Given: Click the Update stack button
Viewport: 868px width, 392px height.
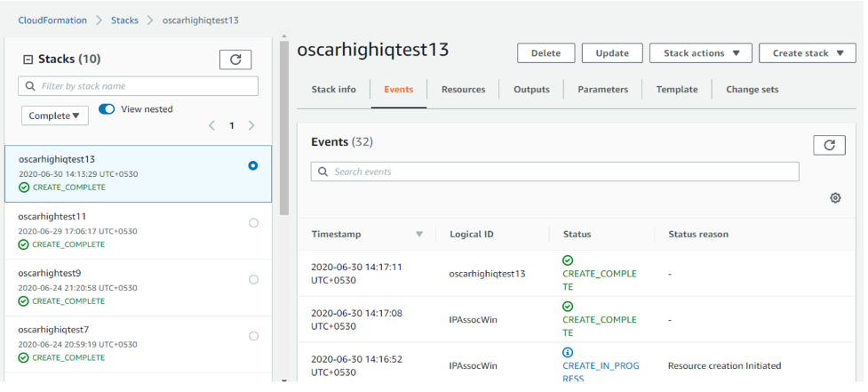Looking at the screenshot, I should [x=612, y=53].
